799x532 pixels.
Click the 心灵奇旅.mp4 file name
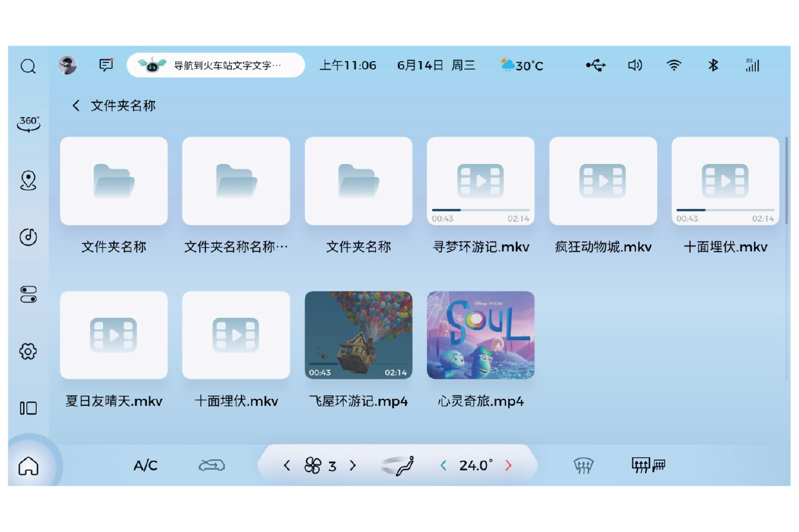coord(481,401)
